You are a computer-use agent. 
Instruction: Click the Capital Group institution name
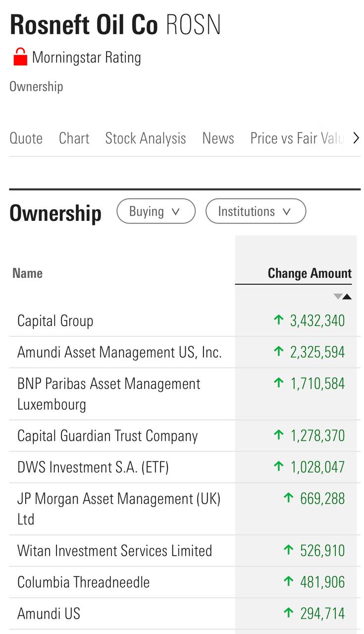(55, 320)
